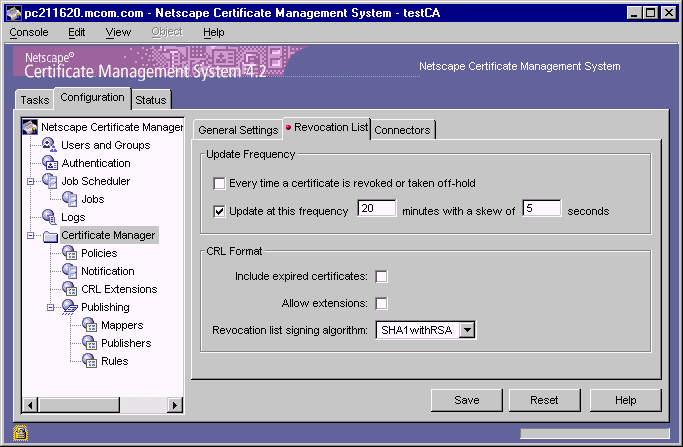This screenshot has width=683, height=447.
Task: Click the Policies node icon
Action: [70, 253]
